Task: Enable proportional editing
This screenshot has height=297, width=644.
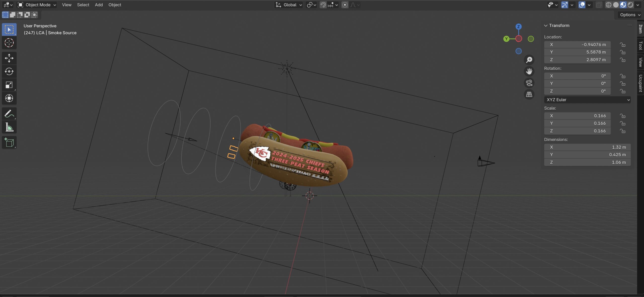Action: [345, 5]
